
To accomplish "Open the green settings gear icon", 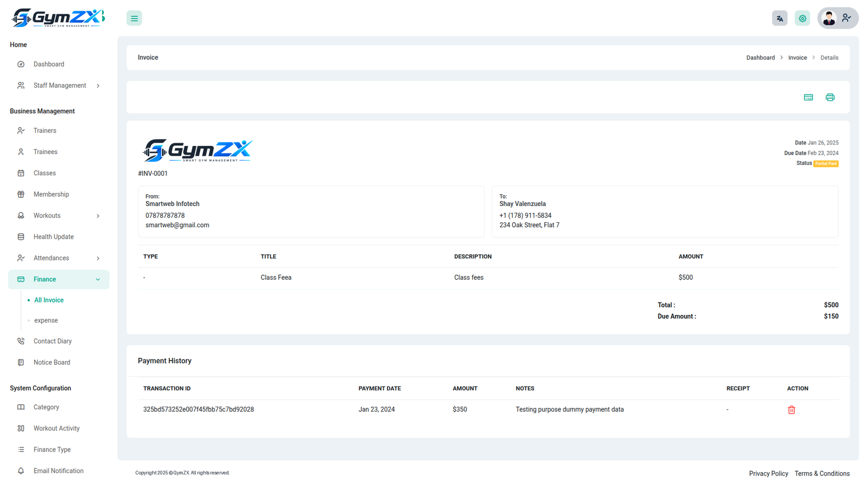I will click(x=802, y=18).
